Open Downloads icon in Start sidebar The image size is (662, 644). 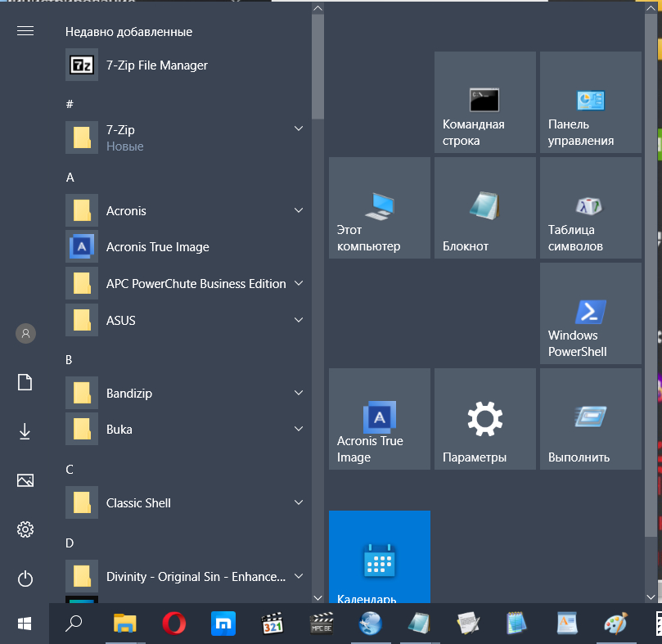click(25, 431)
